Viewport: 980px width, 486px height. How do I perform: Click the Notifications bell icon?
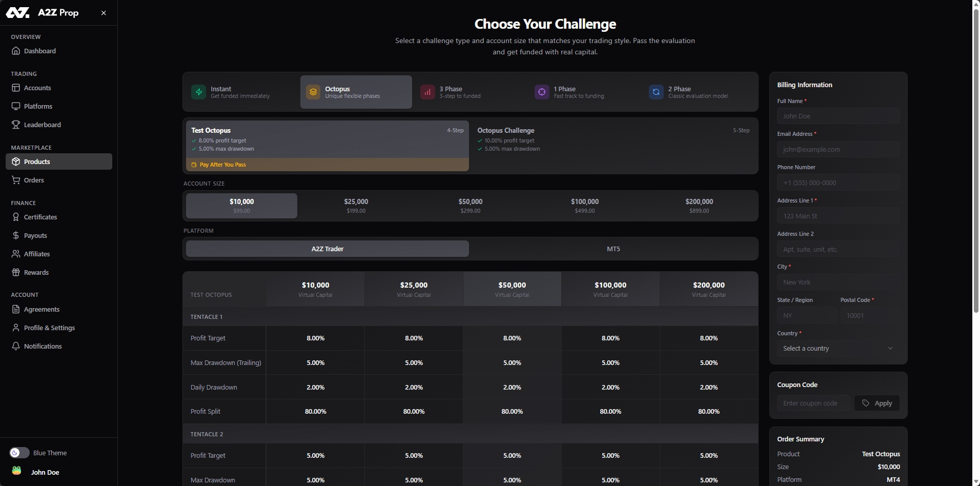(x=16, y=346)
